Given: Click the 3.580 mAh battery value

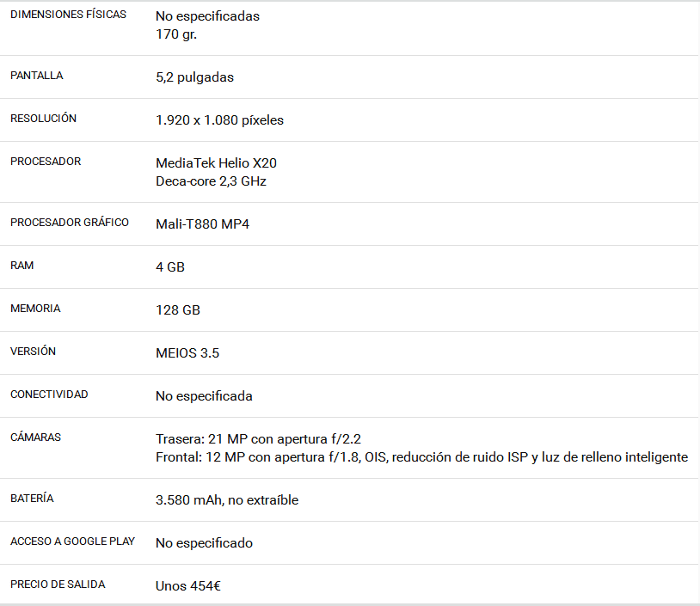Looking at the screenshot, I should [x=227, y=500].
